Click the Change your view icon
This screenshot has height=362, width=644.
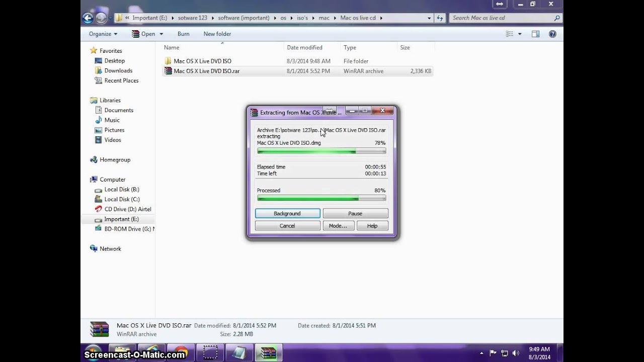click(510, 34)
